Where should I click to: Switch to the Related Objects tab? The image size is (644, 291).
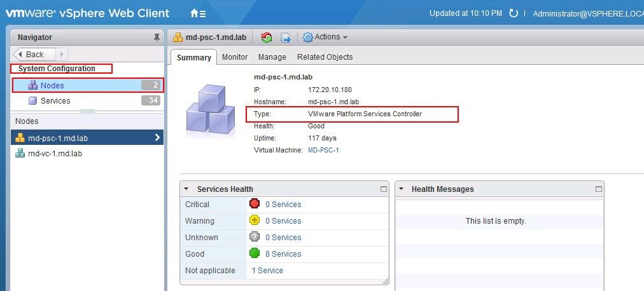pos(325,57)
